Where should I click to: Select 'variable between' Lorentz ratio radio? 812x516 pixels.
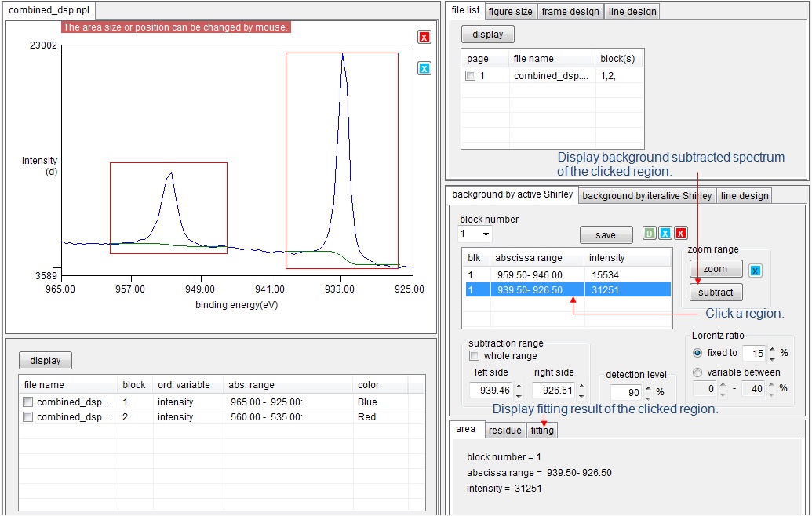point(697,372)
